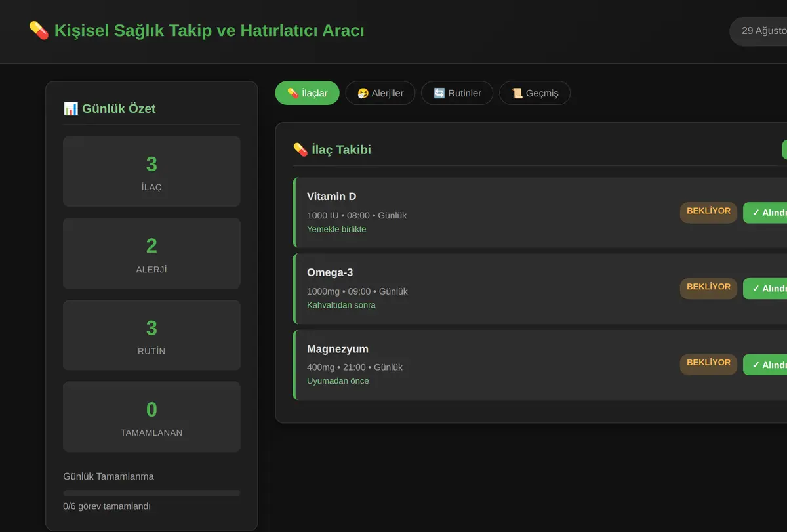Switch to the Rutinler tab
The width and height of the screenshot is (787, 532).
coord(457,93)
